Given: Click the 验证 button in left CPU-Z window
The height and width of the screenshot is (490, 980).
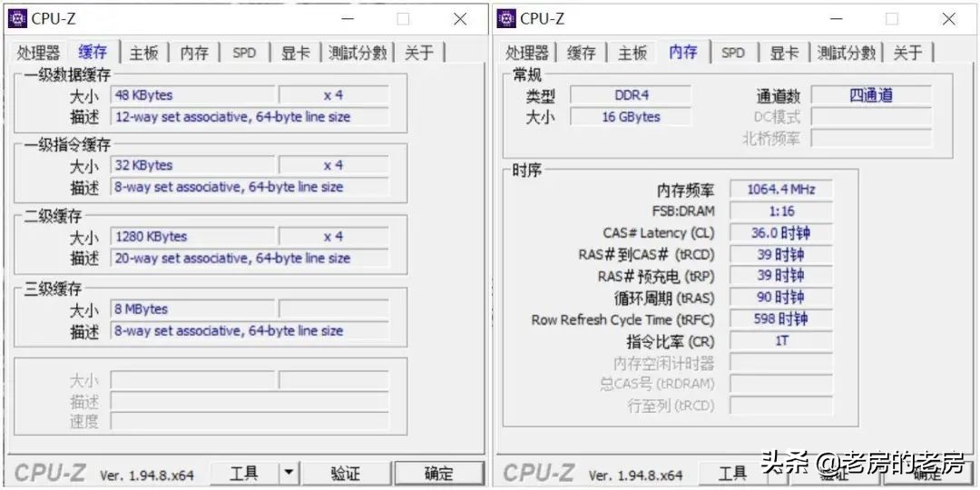Looking at the screenshot, I should point(346,474).
